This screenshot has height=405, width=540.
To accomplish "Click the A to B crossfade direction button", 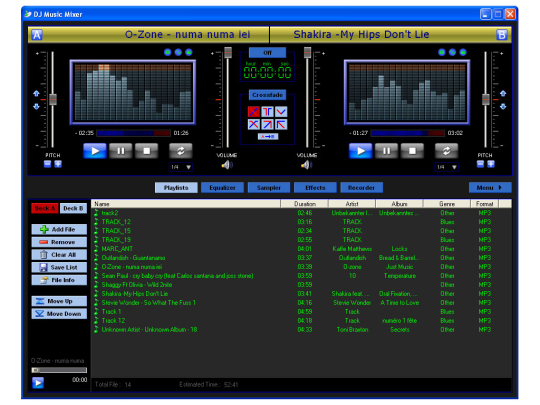I will 268,137.
